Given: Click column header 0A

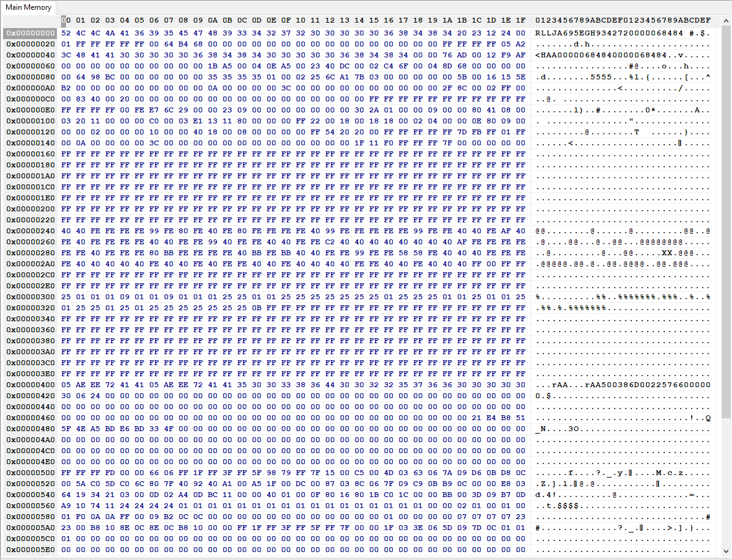Looking at the screenshot, I should point(213,21).
